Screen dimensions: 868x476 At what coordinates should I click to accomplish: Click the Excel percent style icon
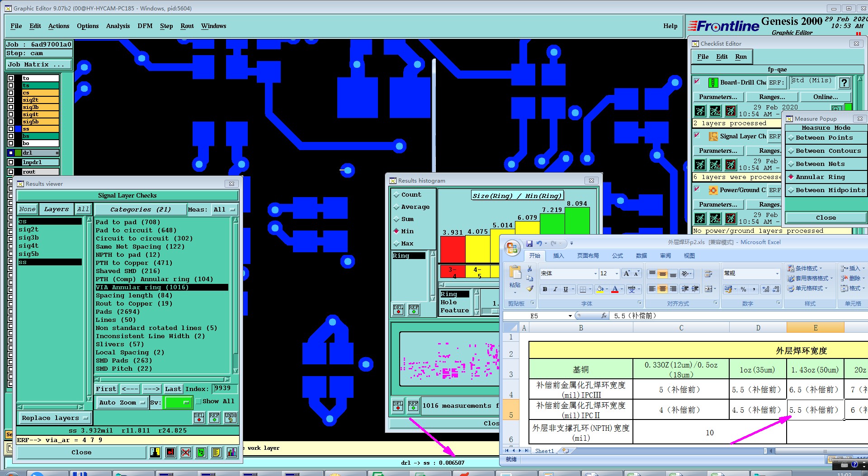tap(744, 289)
